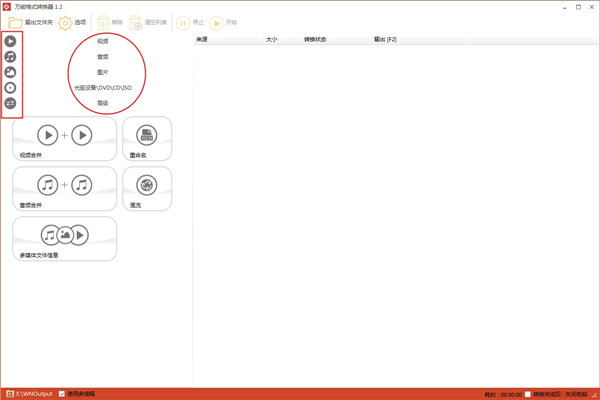Image resolution: width=600 pixels, height=400 pixels.
Task: Enable shutdown-after-conversion checkbox in status bar
Action: pyautogui.click(x=528, y=394)
